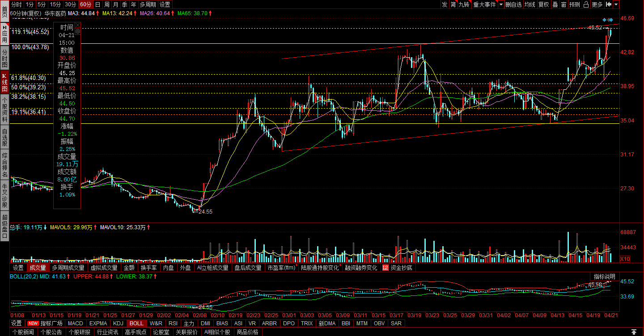This screenshot has height=336, width=644.
Task: Switch indicator to RSI
Action: pyautogui.click(x=173, y=323)
